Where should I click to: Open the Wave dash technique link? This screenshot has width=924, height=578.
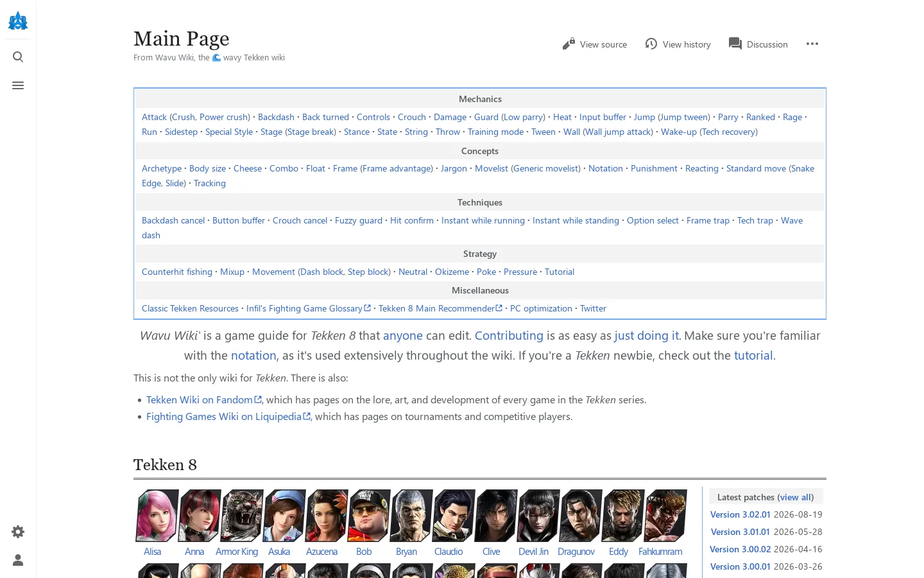click(x=792, y=220)
